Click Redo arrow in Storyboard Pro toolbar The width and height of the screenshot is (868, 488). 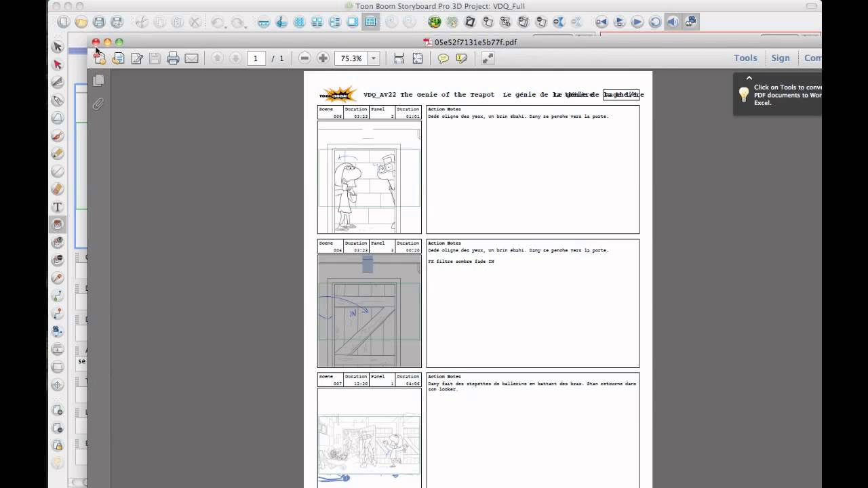click(x=237, y=22)
